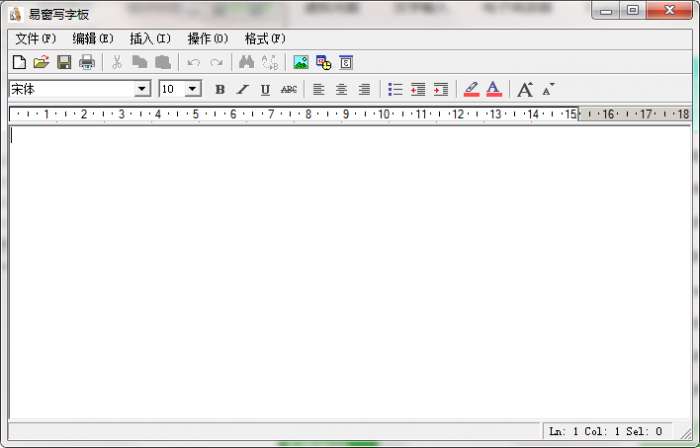Paste from clipboard
The width and height of the screenshot is (700, 448).
163,62
